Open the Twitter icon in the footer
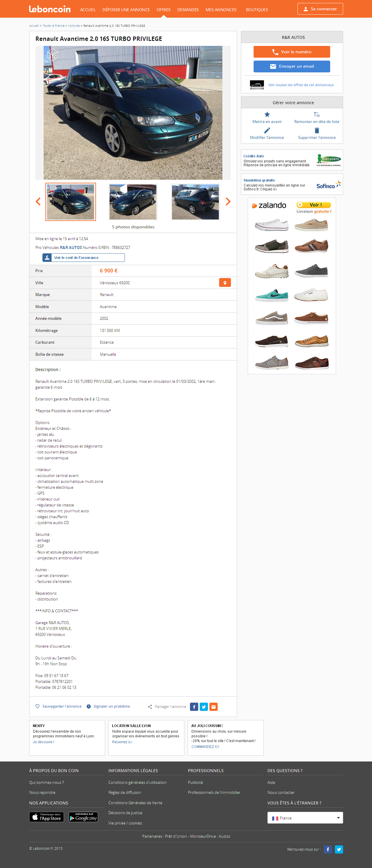This screenshot has height=868, width=372. 339,849
